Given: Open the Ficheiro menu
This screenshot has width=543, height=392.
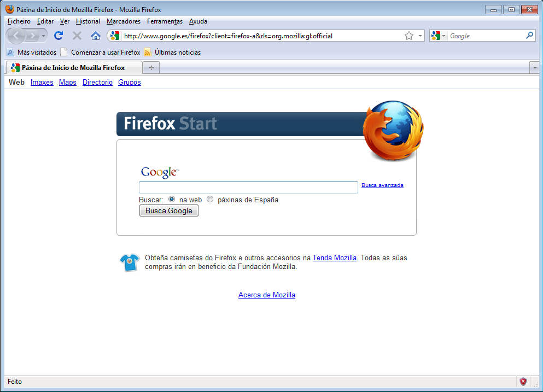Looking at the screenshot, I should click(x=19, y=21).
